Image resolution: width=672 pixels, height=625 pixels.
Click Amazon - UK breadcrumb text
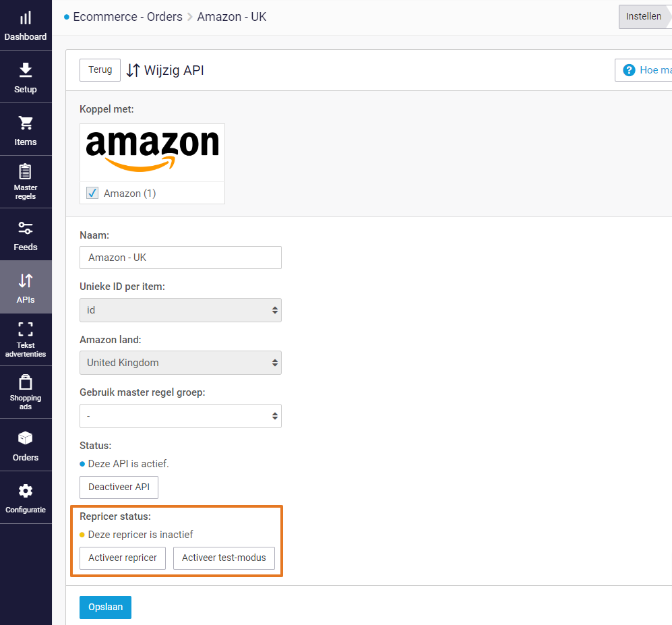[x=231, y=17]
